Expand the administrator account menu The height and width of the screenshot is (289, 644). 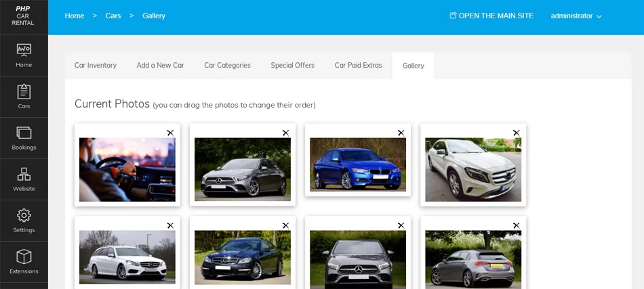coord(576,16)
